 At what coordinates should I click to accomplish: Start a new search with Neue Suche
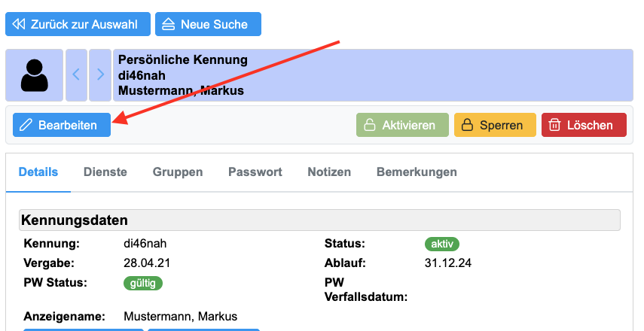point(208,24)
